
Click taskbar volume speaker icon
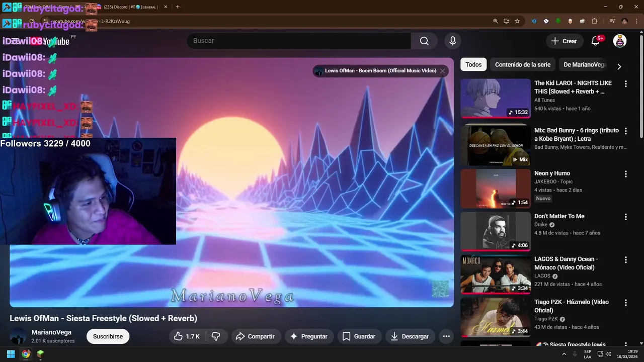(x=608, y=354)
